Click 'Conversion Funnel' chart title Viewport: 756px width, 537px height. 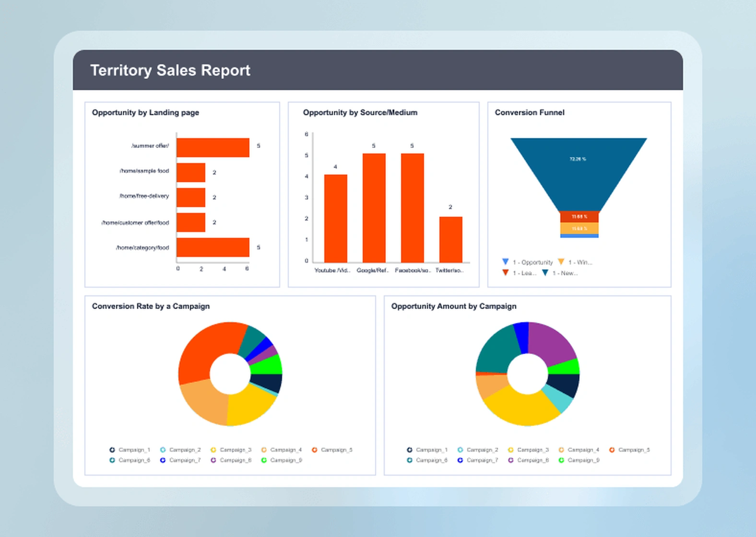530,112
